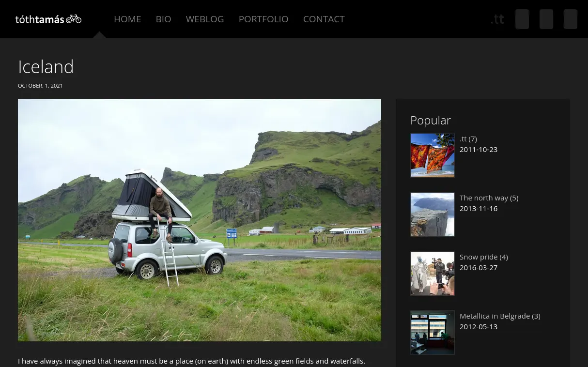The height and width of the screenshot is (367, 588).
Task: Open "Metallica in Belgrade (3)" post link
Action: [499, 316]
